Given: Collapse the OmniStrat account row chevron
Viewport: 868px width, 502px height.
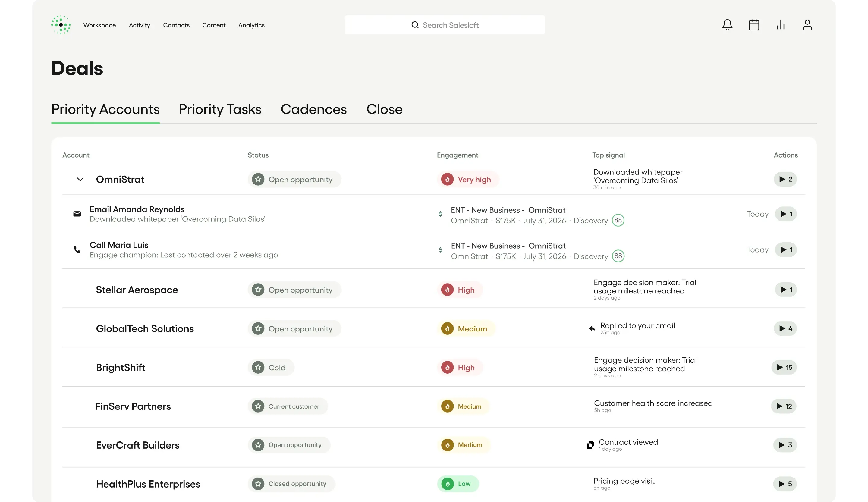Looking at the screenshot, I should tap(80, 179).
